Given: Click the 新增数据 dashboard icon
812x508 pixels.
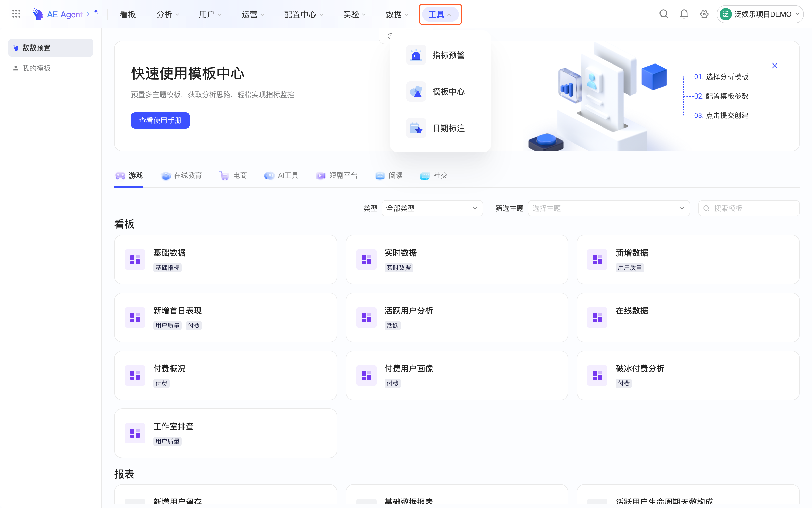Looking at the screenshot, I should [597, 259].
